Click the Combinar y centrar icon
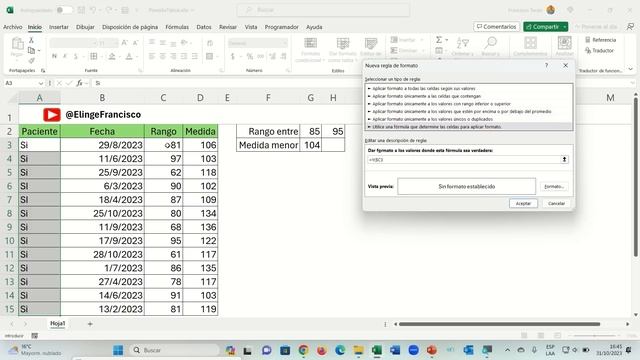 click(x=210, y=56)
